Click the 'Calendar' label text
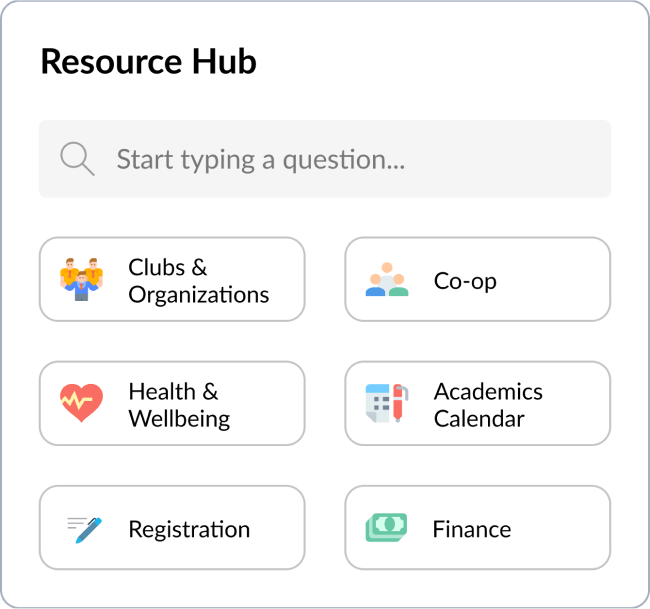The width and height of the screenshot is (650, 609). 478,419
